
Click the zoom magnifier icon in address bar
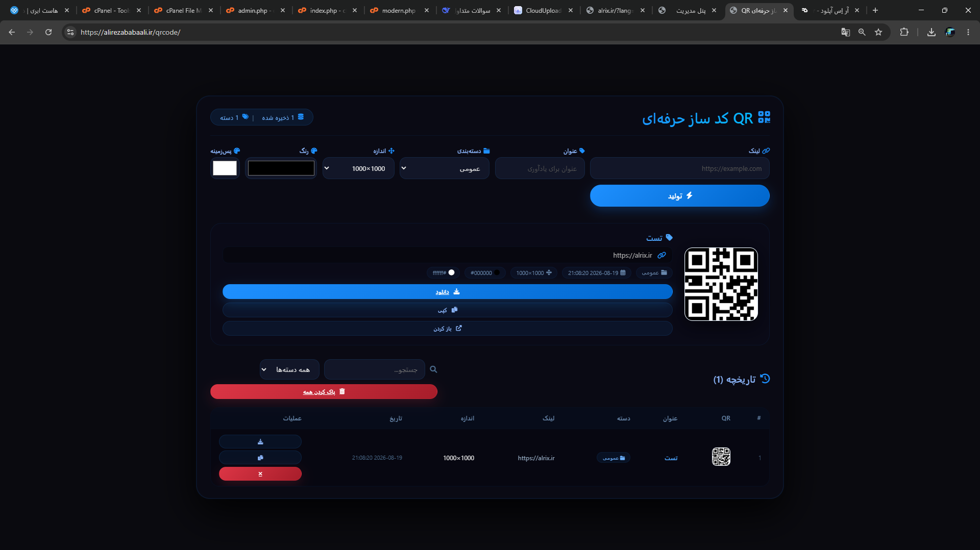click(x=862, y=32)
